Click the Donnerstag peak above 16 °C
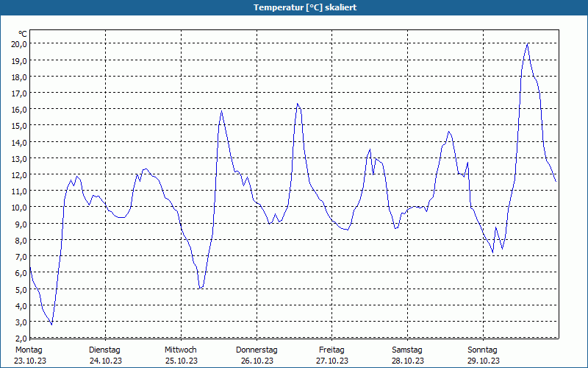588x368 pixels. [x=297, y=104]
